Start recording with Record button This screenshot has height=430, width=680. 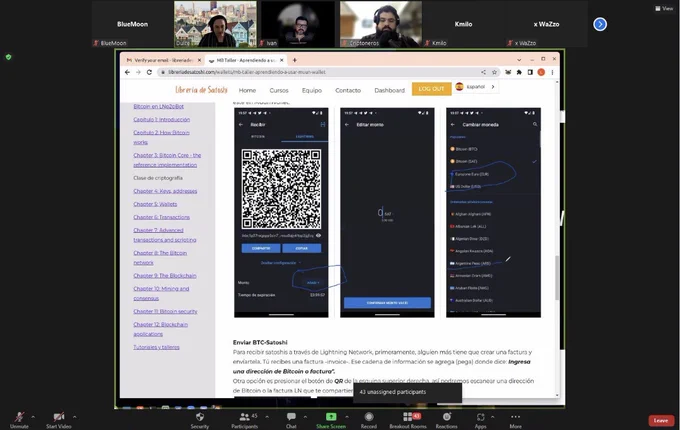pyautogui.click(x=369, y=420)
